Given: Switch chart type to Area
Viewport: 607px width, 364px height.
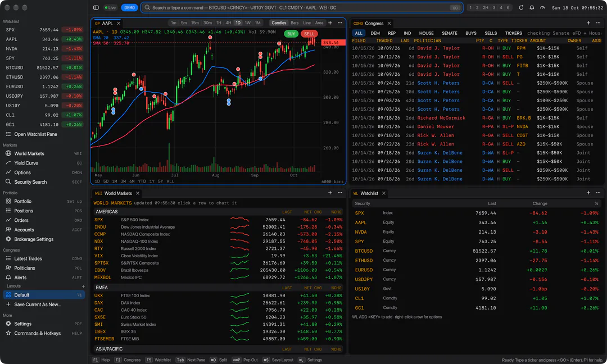Looking at the screenshot, I should coord(319,23).
